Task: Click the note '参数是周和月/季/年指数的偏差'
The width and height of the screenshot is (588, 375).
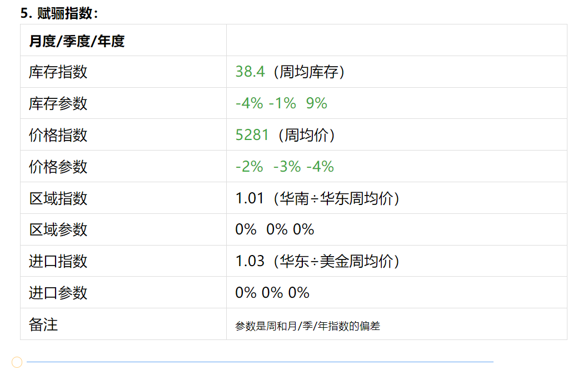Action: coord(307,326)
